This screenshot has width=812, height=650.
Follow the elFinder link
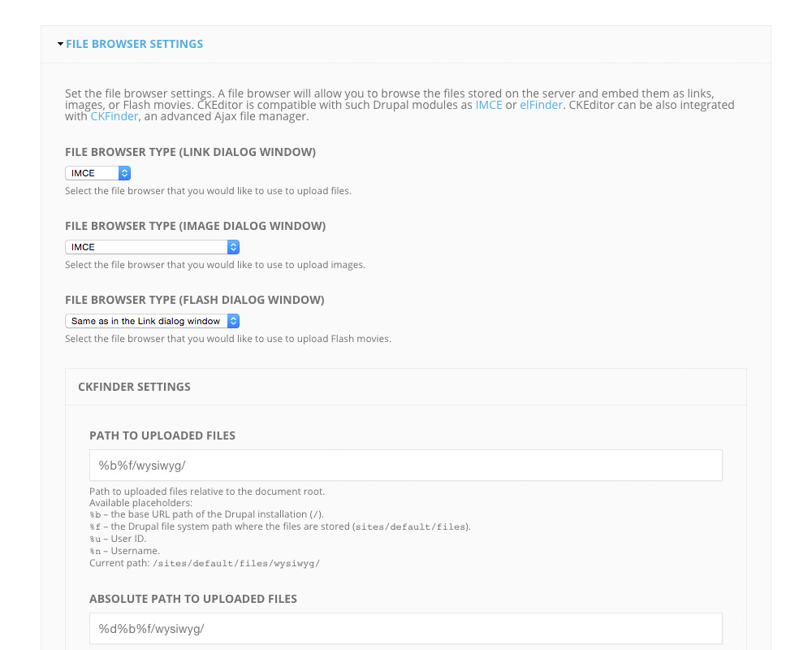(x=541, y=105)
